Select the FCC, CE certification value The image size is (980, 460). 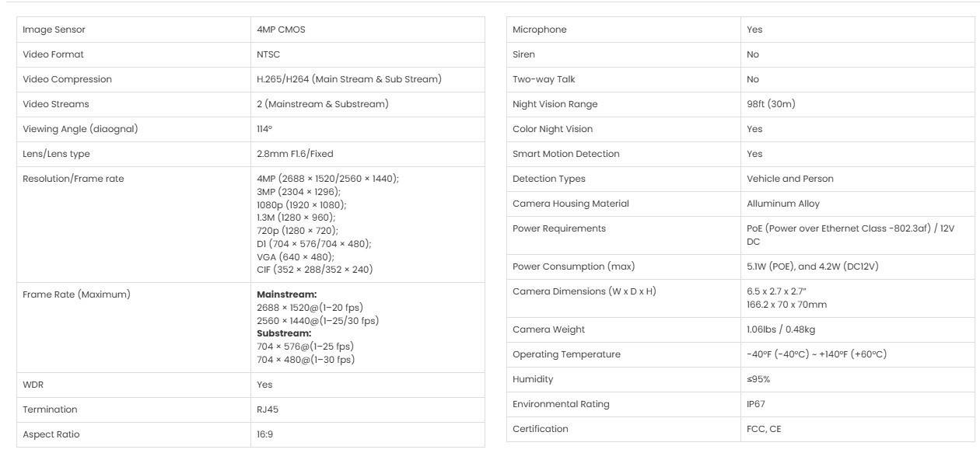[764, 429]
